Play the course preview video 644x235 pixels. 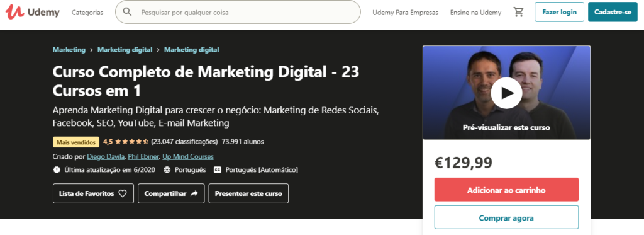click(x=506, y=93)
